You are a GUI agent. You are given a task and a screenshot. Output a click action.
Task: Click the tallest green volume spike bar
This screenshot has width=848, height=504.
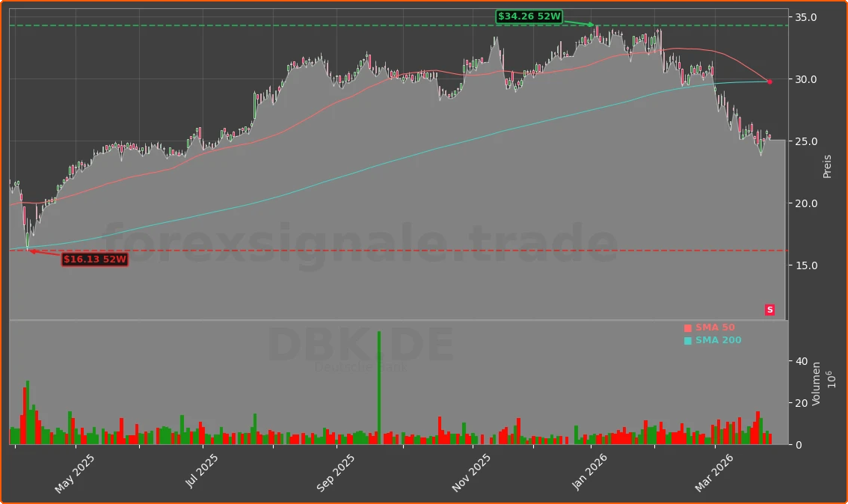pos(379,388)
